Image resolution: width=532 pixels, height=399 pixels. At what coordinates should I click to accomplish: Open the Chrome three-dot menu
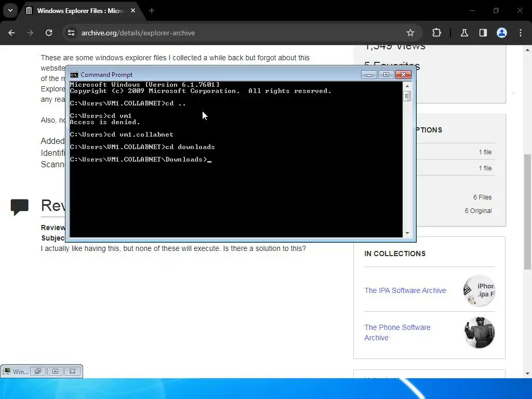click(521, 33)
